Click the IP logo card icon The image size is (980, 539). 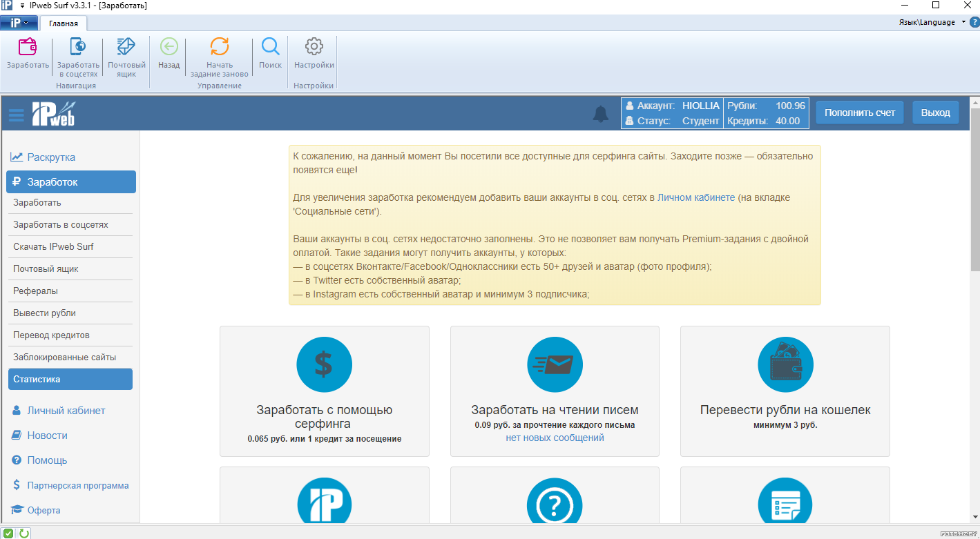[x=324, y=501]
